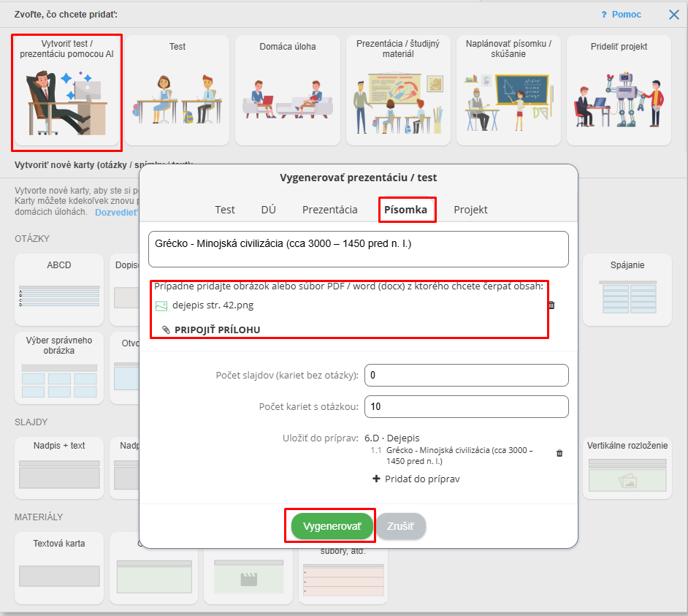Click the Prideliť projekt robot tile
Viewport: 688px width, 616px height.
619,91
